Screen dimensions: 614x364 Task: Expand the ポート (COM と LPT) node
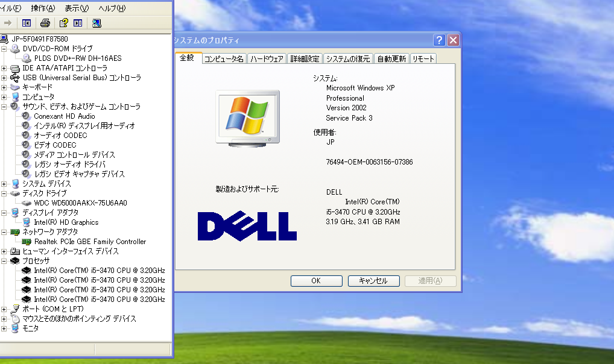4,309
